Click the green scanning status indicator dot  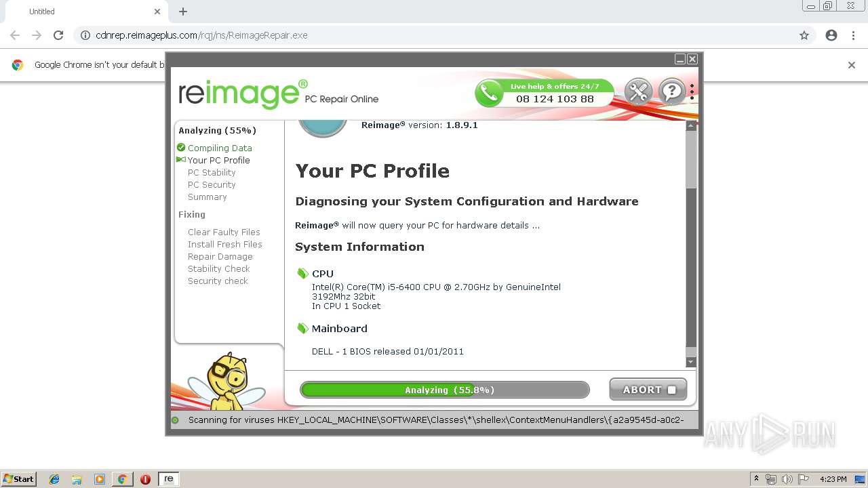coord(175,420)
